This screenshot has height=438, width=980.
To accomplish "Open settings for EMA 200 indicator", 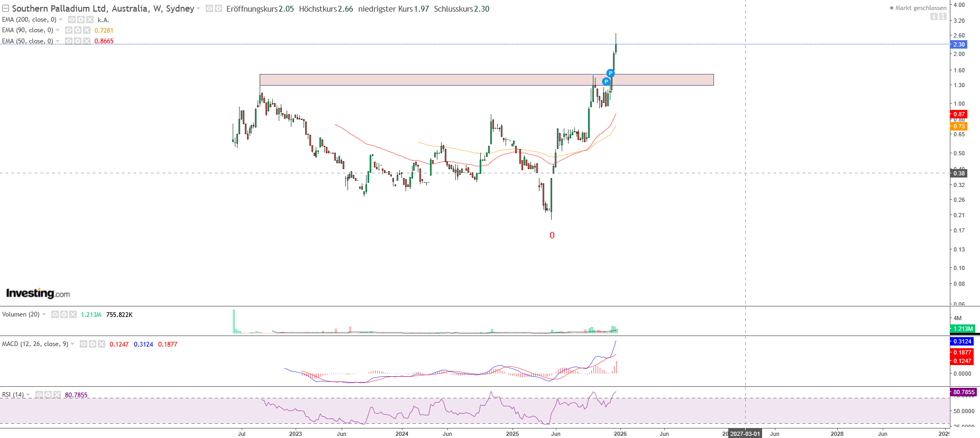I will pyautogui.click(x=80, y=20).
